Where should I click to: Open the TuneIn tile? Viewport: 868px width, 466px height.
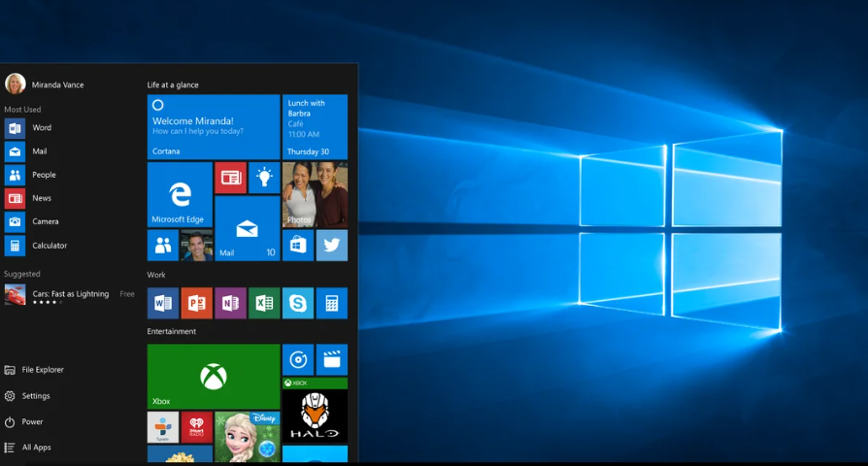click(x=163, y=427)
